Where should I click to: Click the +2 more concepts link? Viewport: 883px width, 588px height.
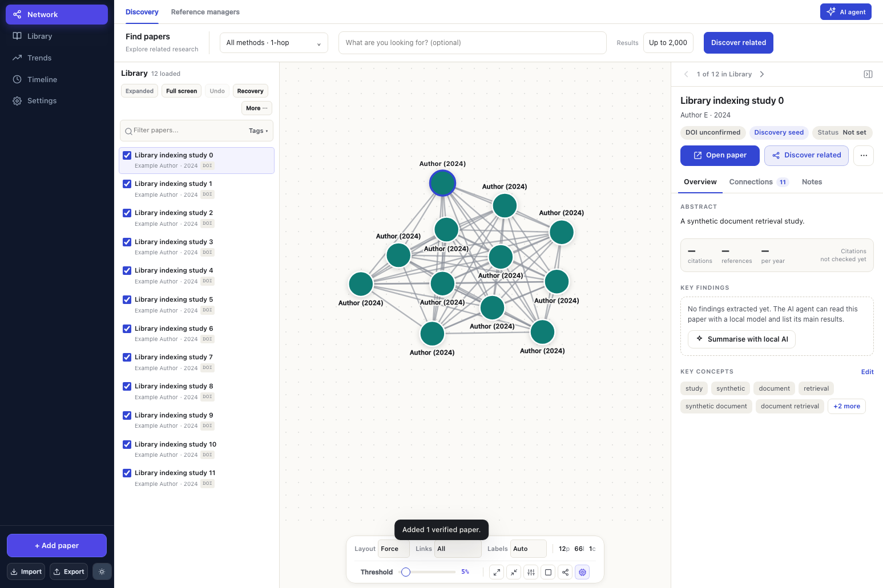pos(846,406)
